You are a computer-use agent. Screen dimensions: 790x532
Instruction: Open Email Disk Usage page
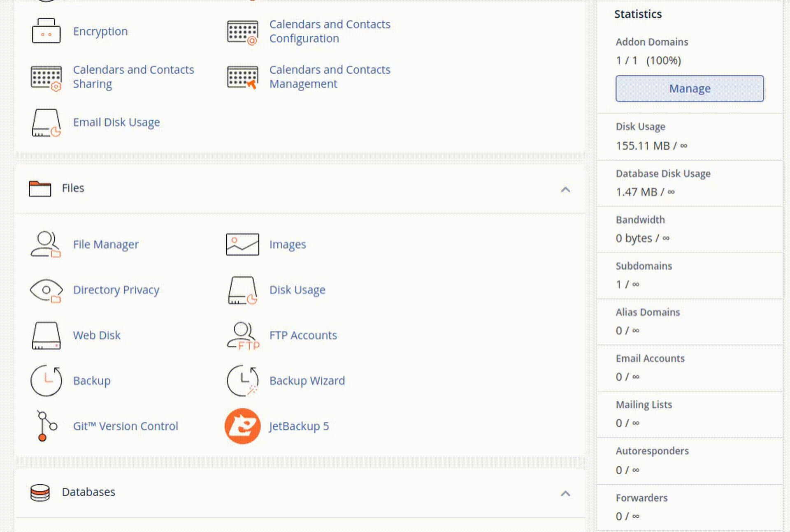pos(116,122)
